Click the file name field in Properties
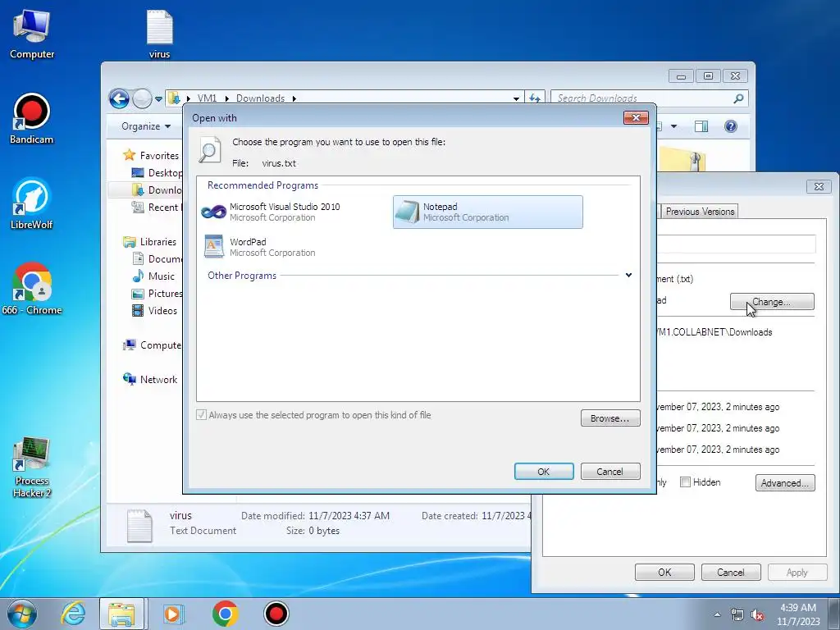The height and width of the screenshot is (630, 840). point(736,244)
